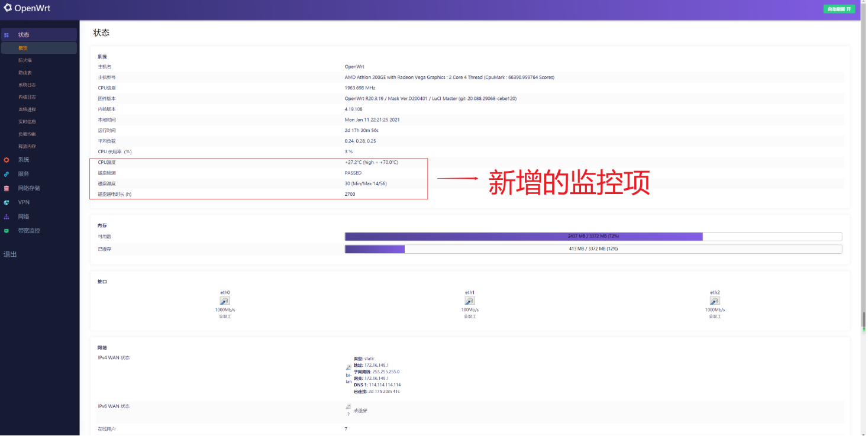Expand the 网络 sidebar section
Screen dimensions: 868x436
pyautogui.click(x=24, y=217)
